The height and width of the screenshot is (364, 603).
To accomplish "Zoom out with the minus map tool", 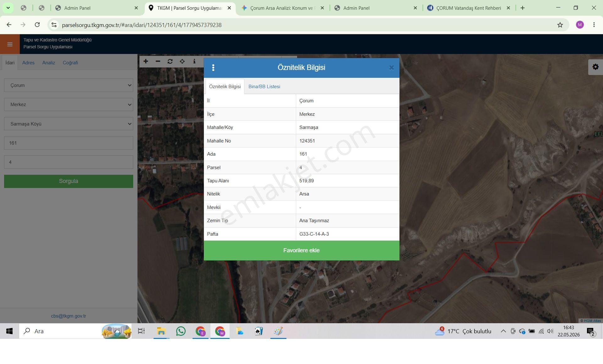I will [158, 62].
